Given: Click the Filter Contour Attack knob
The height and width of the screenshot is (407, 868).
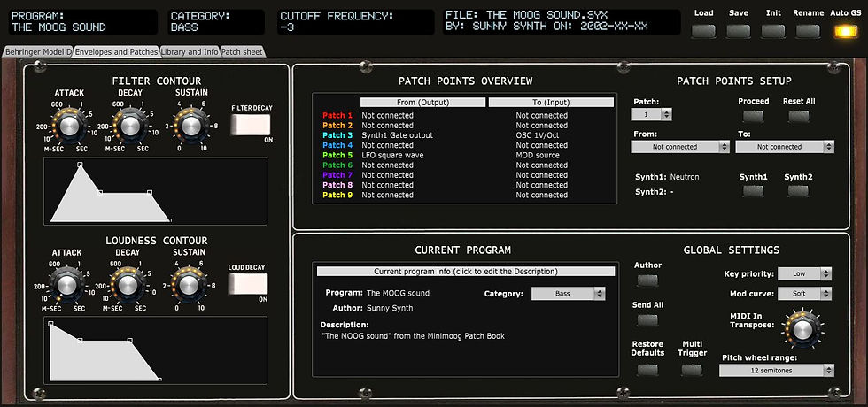Looking at the screenshot, I should pyautogui.click(x=69, y=126).
